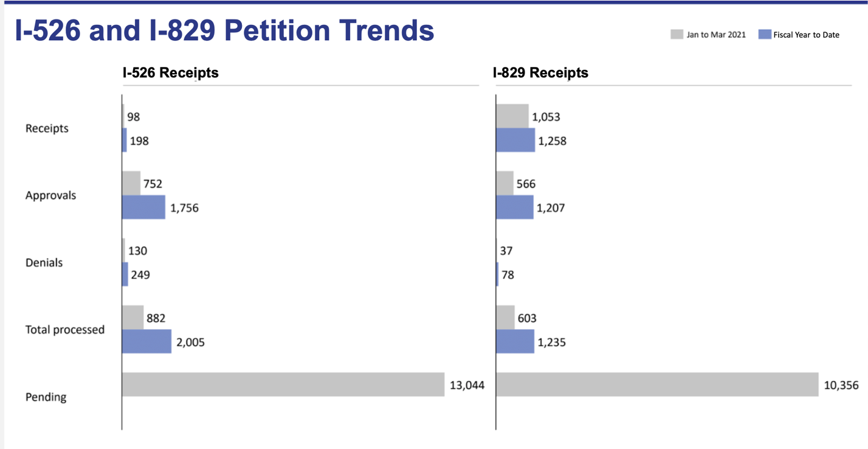Select the gray I-526 Total processed bar labeled 882
This screenshot has width=868, height=449.
133,317
